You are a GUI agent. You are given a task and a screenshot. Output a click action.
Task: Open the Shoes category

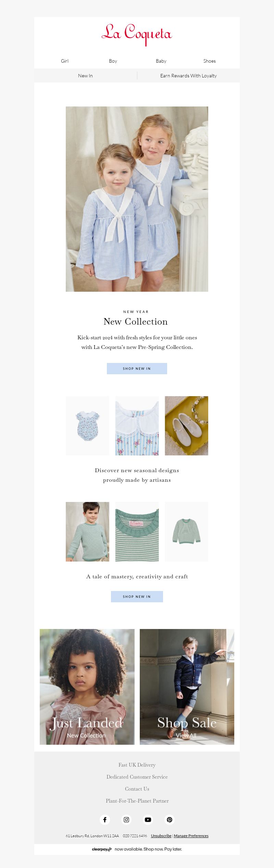(x=209, y=61)
